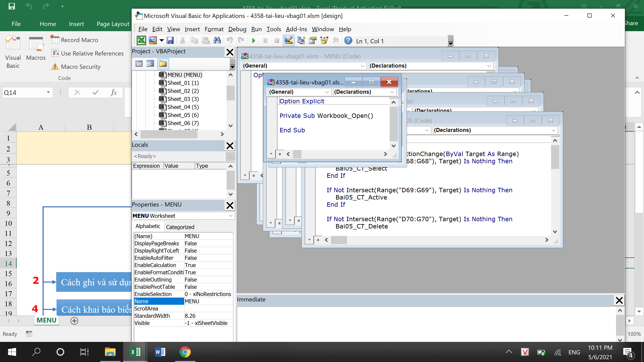Click the MENU sheet tab in Excel
The height and width of the screenshot is (362, 644).
[x=46, y=320]
